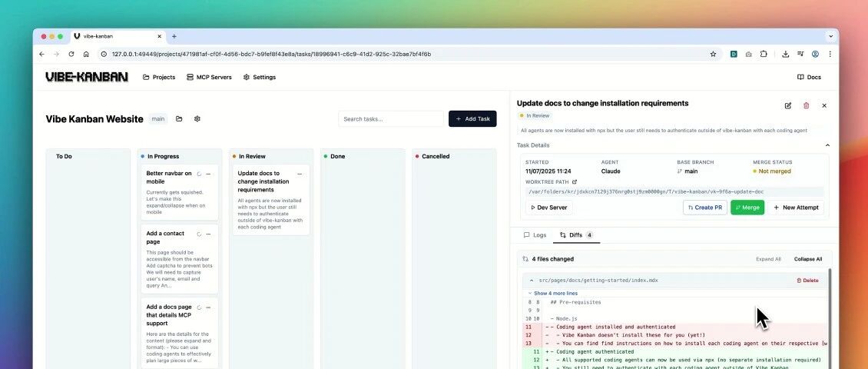Click camera extension icon in toolbar

click(748, 55)
